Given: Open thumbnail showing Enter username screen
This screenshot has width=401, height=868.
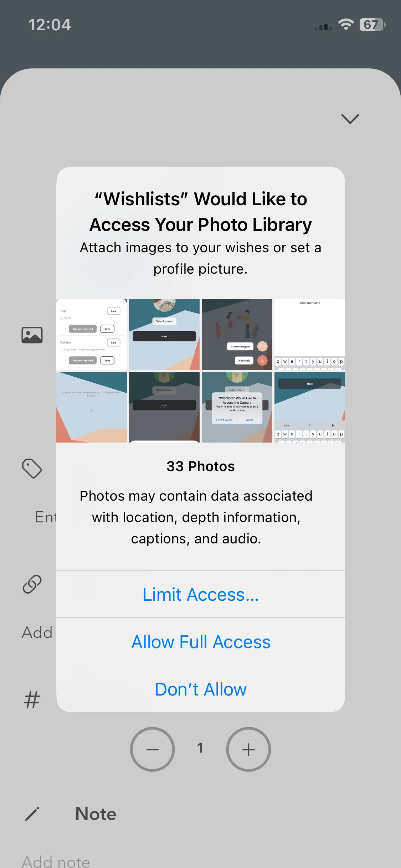Looking at the screenshot, I should coord(310,335).
